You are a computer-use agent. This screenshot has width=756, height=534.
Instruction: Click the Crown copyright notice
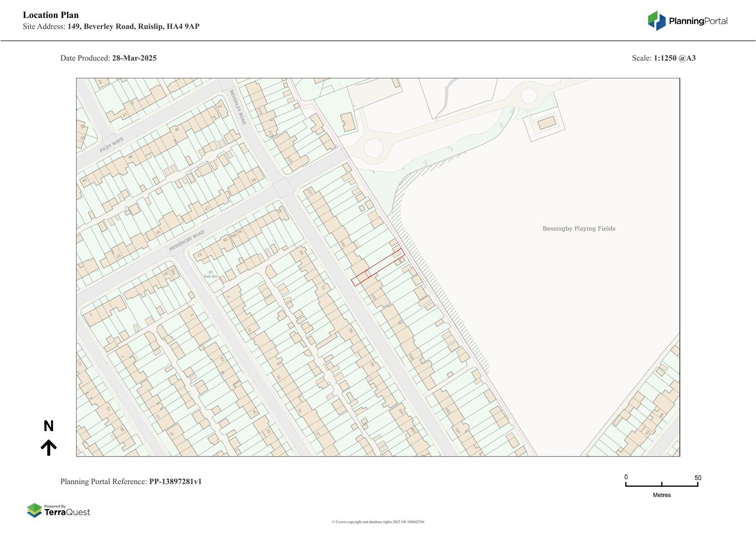click(x=378, y=522)
